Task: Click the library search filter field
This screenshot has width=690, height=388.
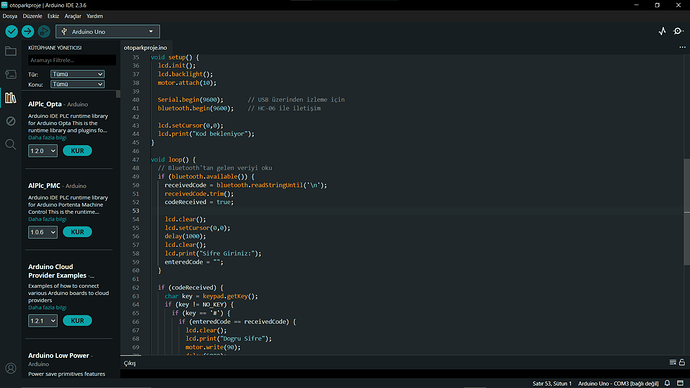Action: 72,60
